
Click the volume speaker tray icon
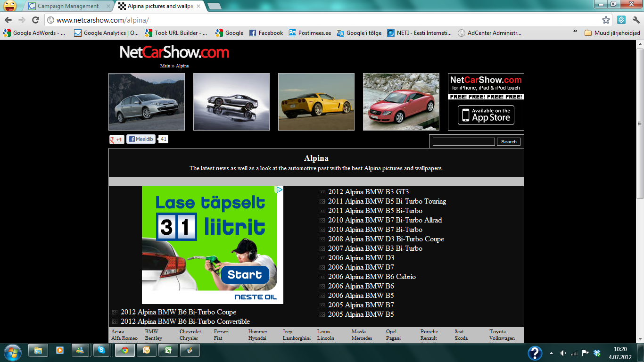tap(562, 353)
